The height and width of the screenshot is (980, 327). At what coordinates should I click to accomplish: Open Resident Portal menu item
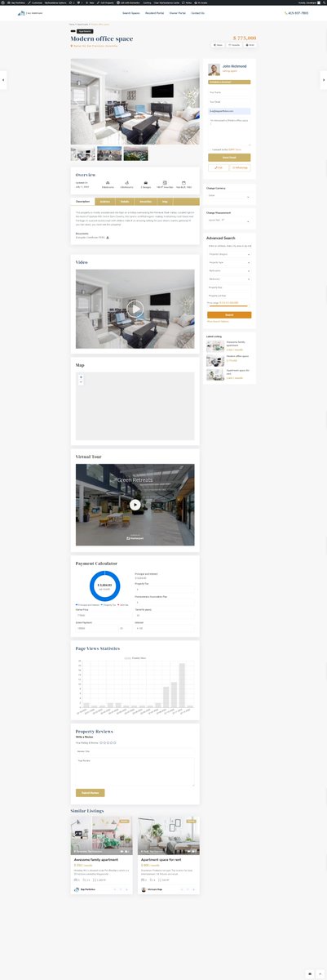pos(155,13)
